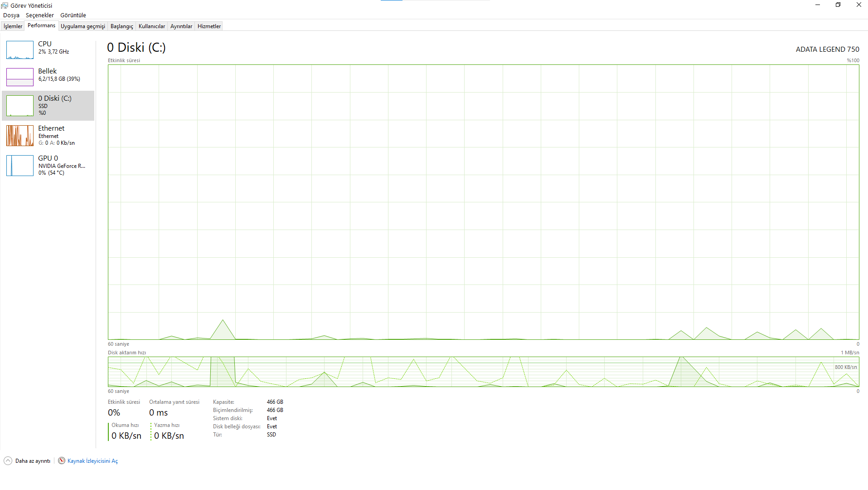
Task: Select the Bellek label in sidebar
Action: tap(48, 71)
